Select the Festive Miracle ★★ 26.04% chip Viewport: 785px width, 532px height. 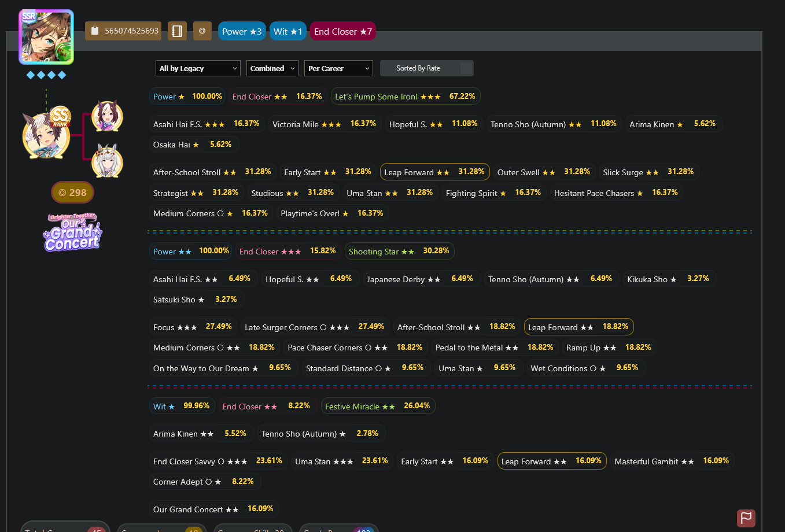377,406
